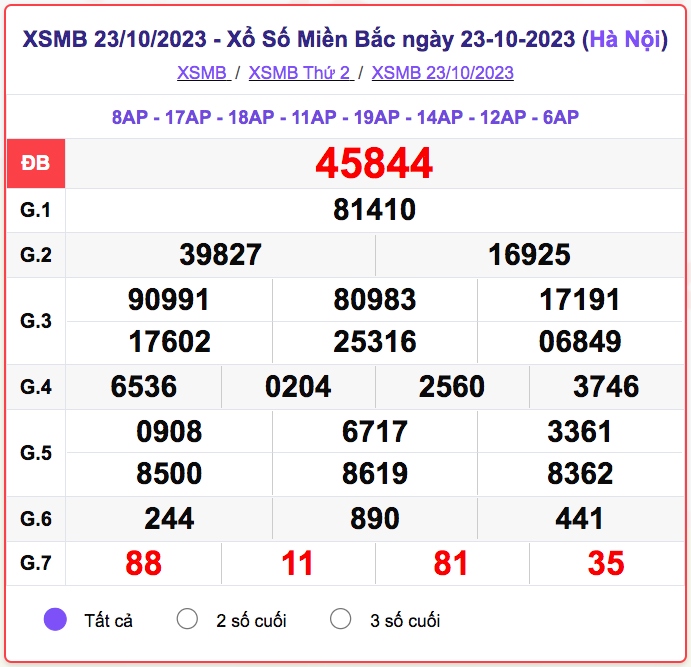This screenshot has width=691, height=667.
Task: Open the XSMB 23/10/2023 breadcrumb link
Action: coord(442,73)
